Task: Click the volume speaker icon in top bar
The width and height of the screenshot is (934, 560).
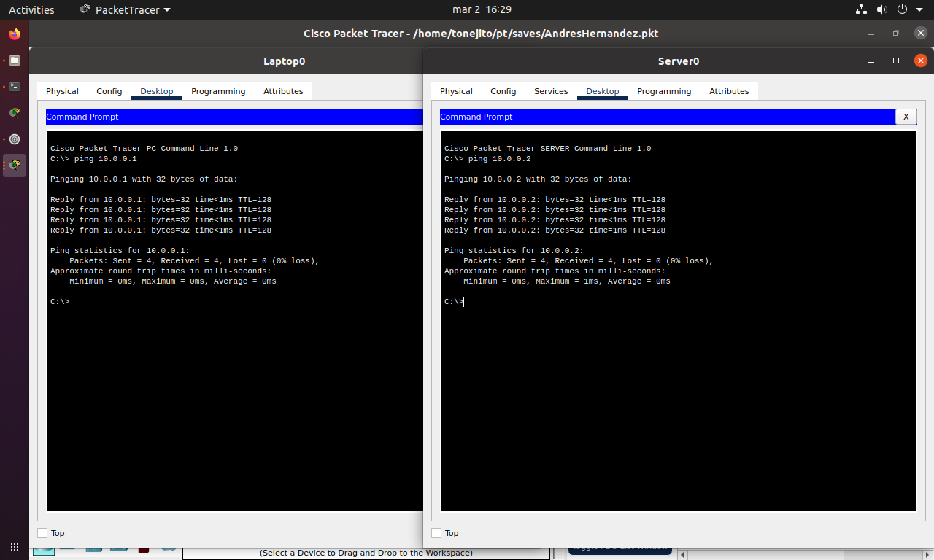Action: click(x=881, y=10)
